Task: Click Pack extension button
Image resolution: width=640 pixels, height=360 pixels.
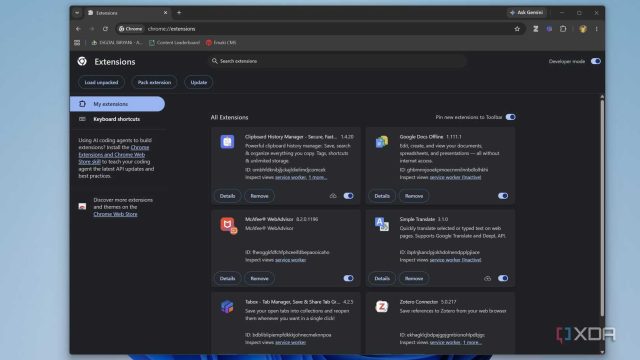Action: (x=154, y=82)
